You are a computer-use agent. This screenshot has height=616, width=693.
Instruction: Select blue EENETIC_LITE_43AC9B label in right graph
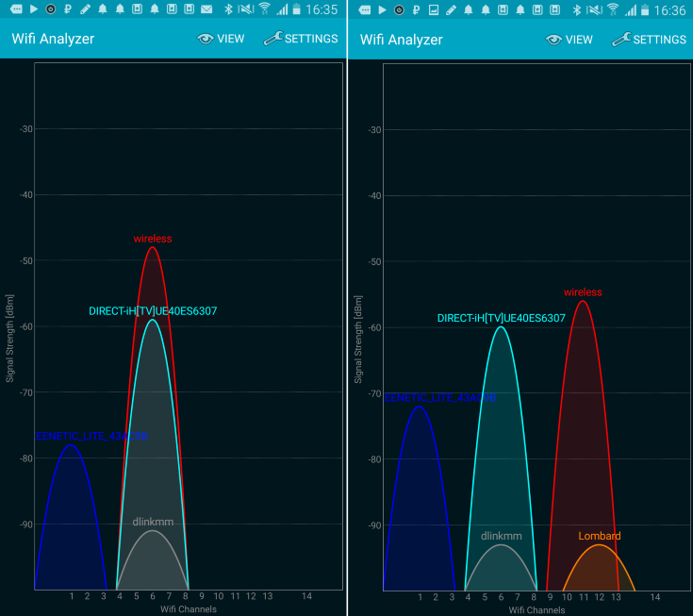[439, 398]
